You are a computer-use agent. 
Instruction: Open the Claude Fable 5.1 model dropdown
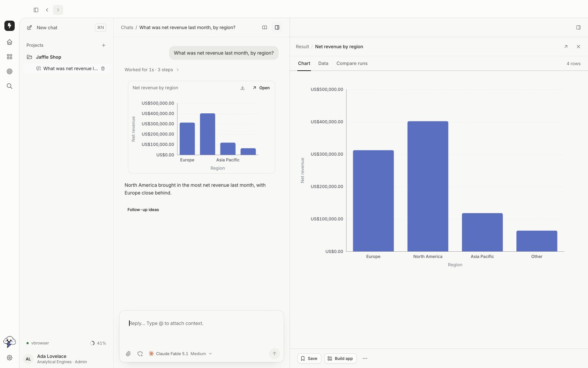click(x=180, y=354)
